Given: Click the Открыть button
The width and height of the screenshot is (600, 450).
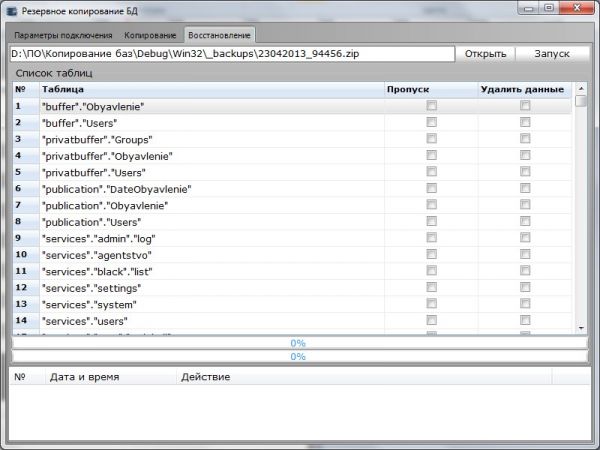Looking at the screenshot, I should 485,54.
